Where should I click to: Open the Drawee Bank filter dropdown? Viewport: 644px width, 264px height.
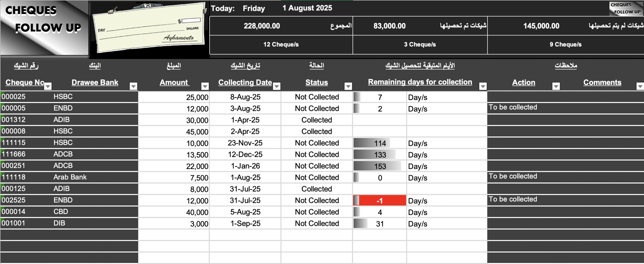[x=134, y=86]
